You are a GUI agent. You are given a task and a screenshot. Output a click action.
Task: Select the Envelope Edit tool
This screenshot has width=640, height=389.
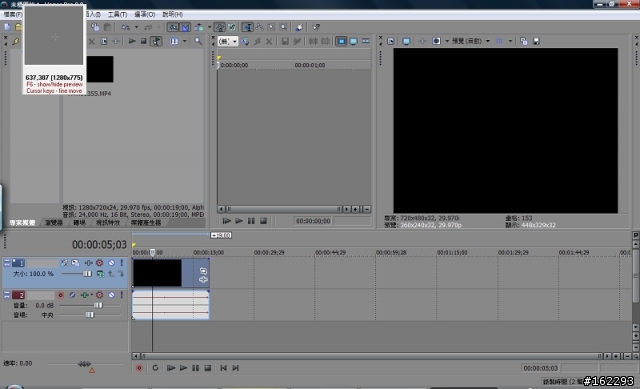click(x=259, y=27)
